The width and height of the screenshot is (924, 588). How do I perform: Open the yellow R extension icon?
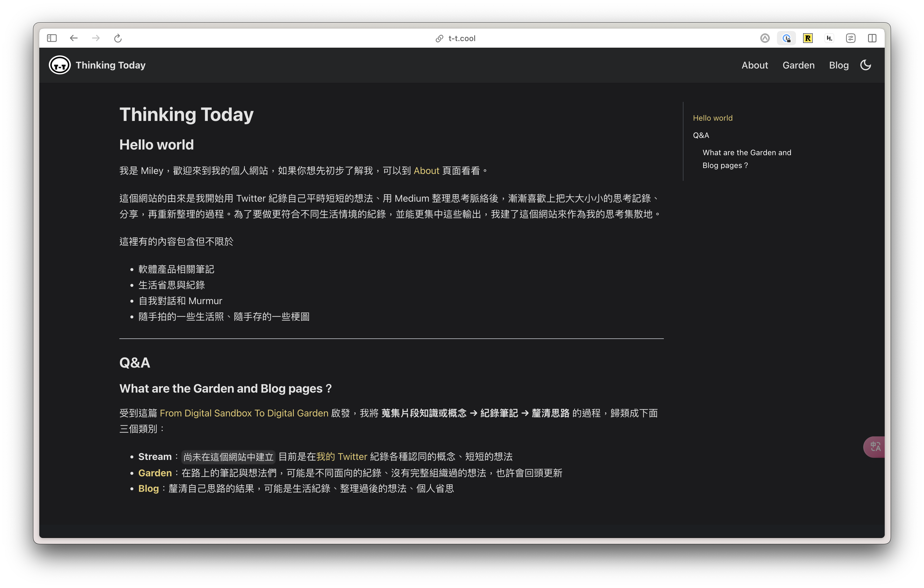[x=808, y=38]
